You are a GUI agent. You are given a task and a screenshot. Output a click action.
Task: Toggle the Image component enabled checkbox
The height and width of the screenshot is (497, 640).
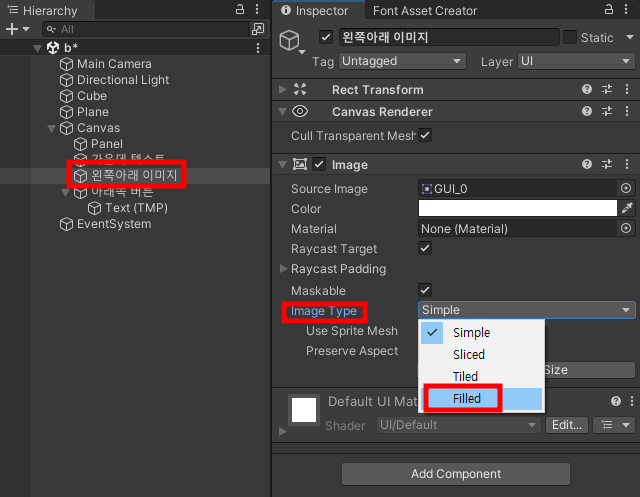319,164
